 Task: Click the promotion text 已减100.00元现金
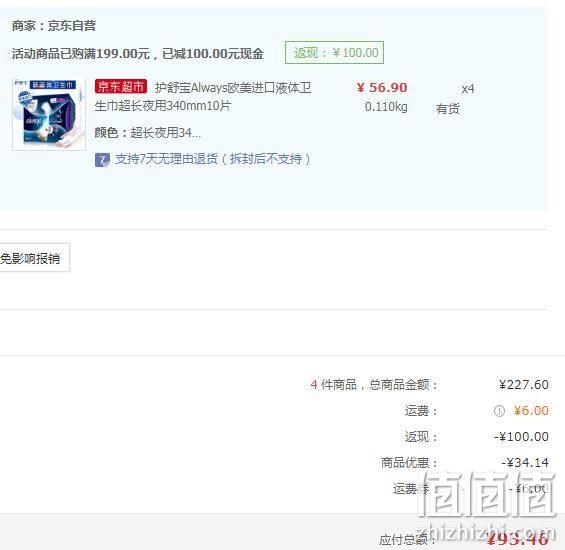point(213,54)
